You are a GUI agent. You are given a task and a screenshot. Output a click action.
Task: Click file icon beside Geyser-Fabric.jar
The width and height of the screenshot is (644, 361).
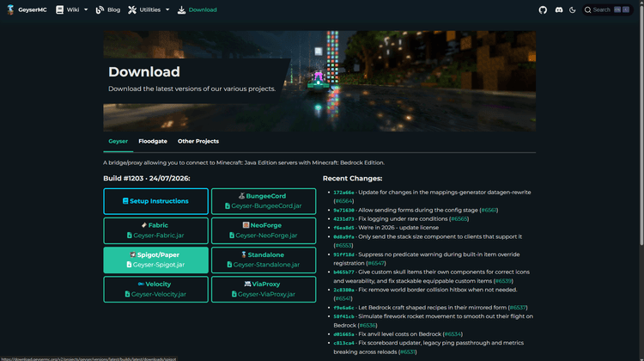pyautogui.click(x=130, y=236)
